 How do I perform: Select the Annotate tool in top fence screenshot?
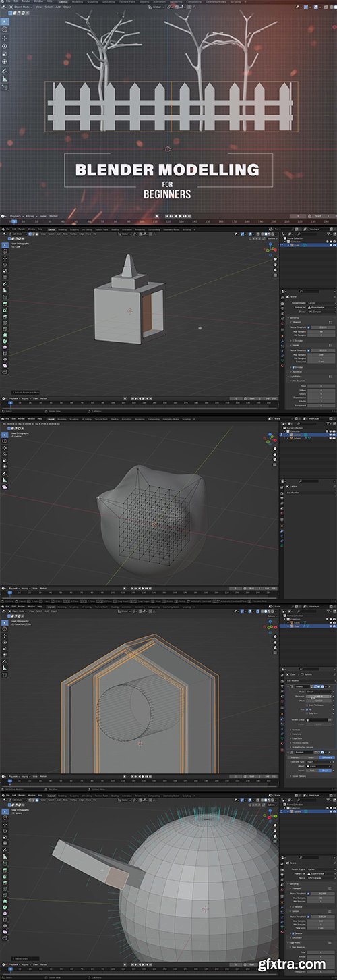5,71
